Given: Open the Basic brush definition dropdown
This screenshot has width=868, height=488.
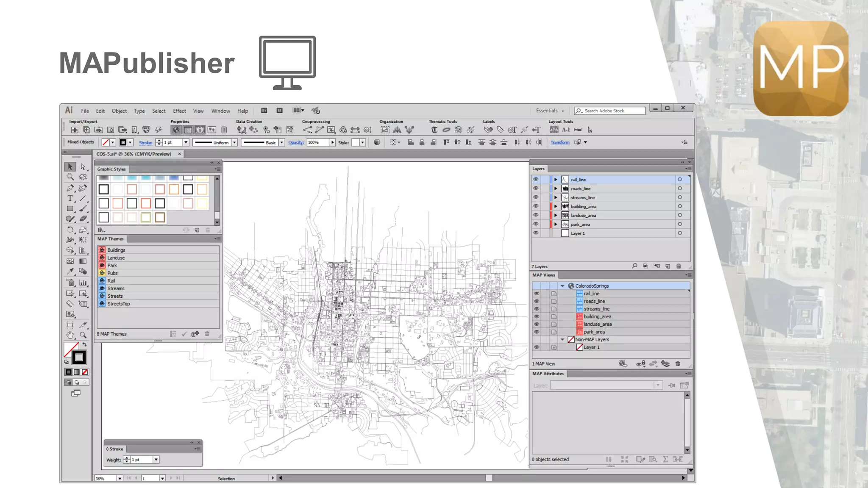Looking at the screenshot, I should (281, 142).
